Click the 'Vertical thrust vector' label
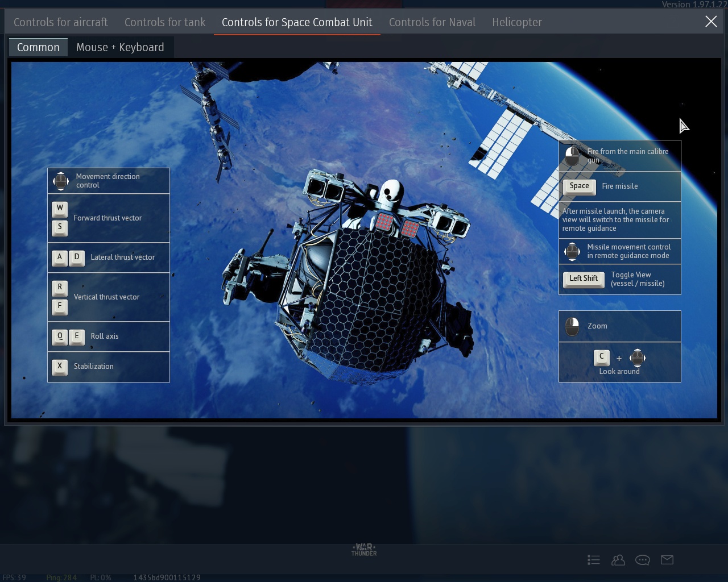The height and width of the screenshot is (582, 728). coord(106,297)
